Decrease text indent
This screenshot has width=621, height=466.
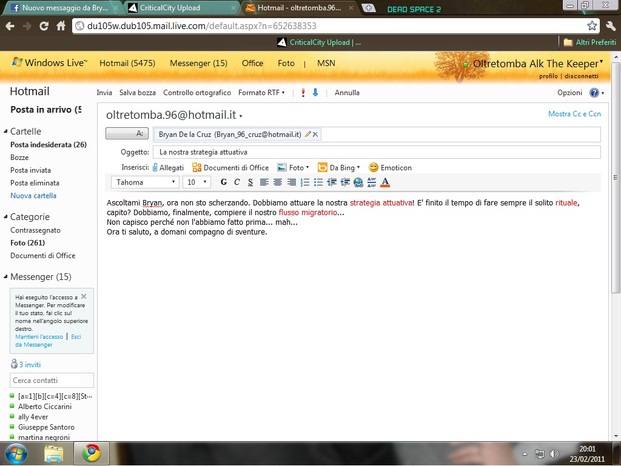(x=332, y=182)
